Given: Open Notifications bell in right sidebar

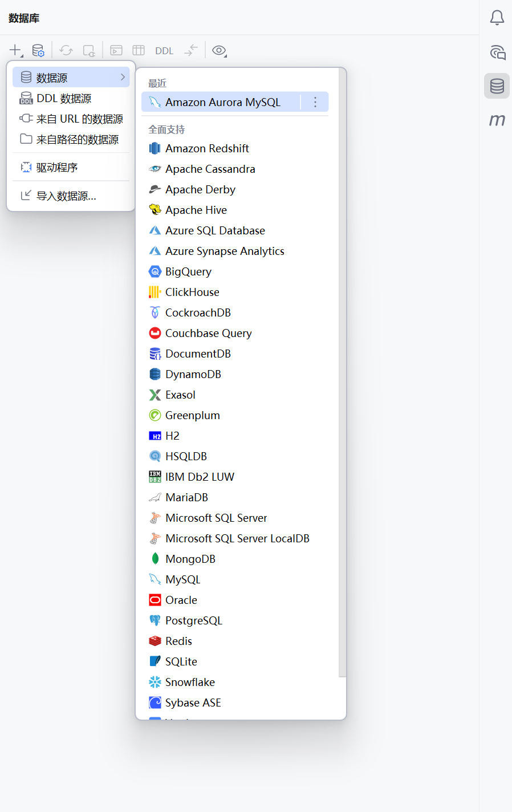Looking at the screenshot, I should tap(497, 18).
